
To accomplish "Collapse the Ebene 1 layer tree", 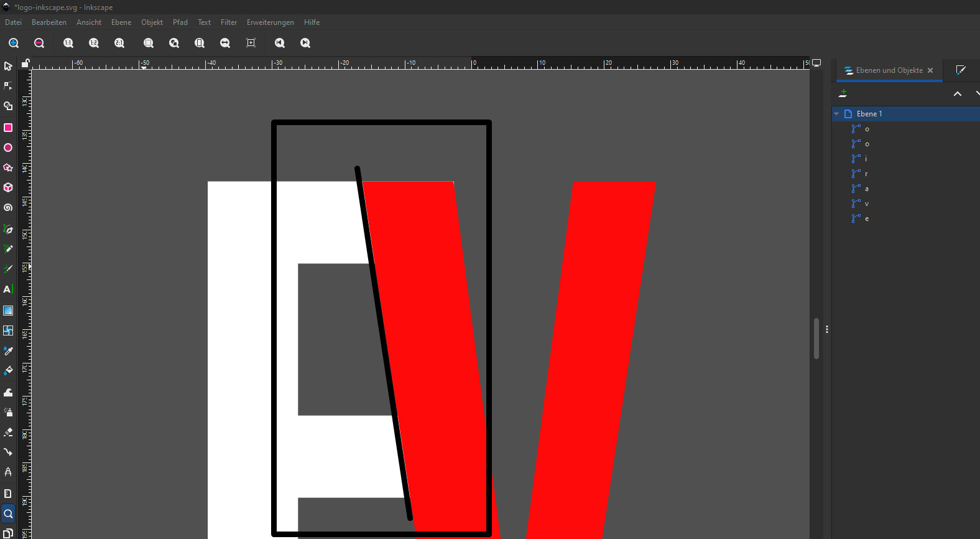I will pos(837,114).
